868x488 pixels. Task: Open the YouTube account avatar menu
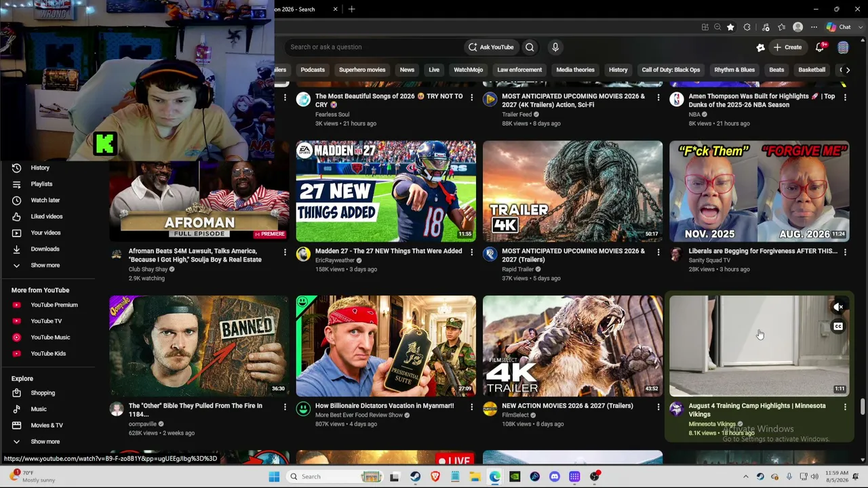click(843, 47)
